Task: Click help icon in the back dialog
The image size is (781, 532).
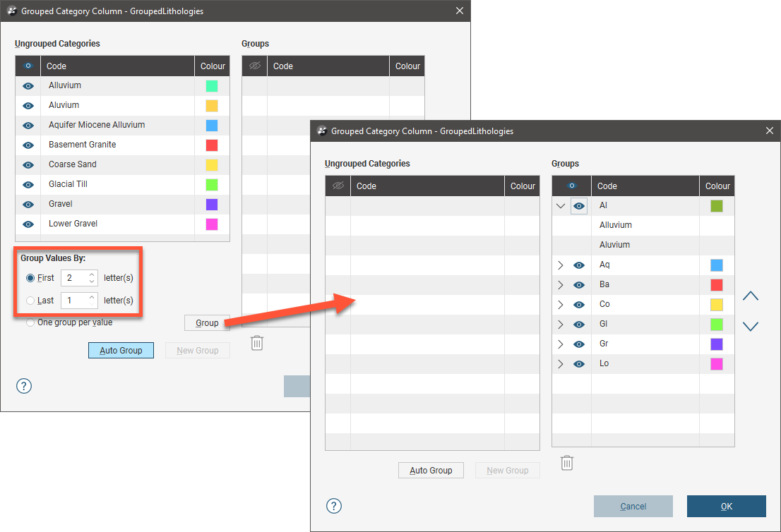Action: coord(24,386)
